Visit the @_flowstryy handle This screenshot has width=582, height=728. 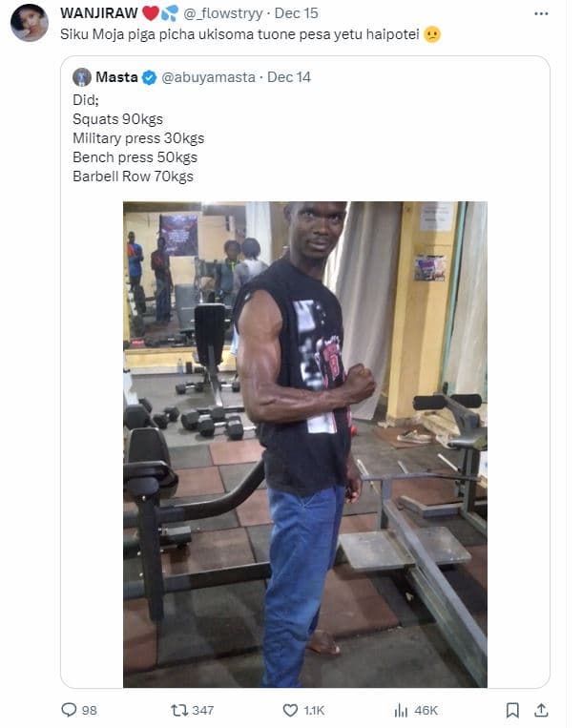[x=223, y=13]
